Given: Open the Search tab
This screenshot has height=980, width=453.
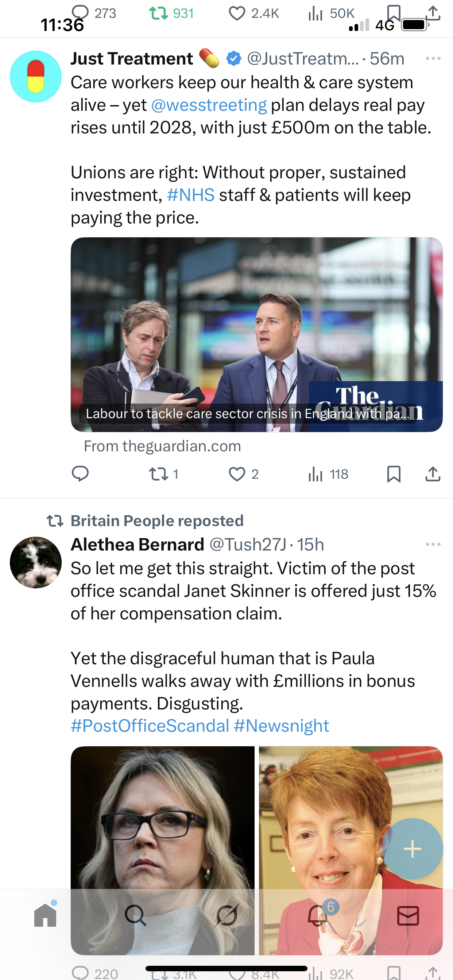Looking at the screenshot, I should click(x=136, y=915).
